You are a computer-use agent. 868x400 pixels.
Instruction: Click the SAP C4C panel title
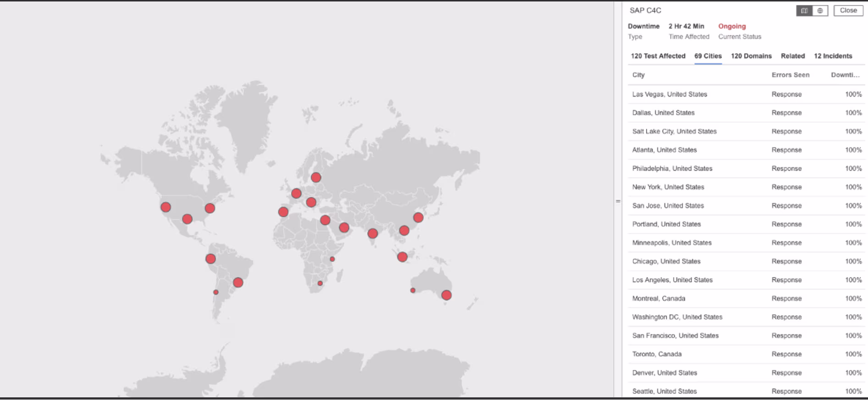click(645, 11)
